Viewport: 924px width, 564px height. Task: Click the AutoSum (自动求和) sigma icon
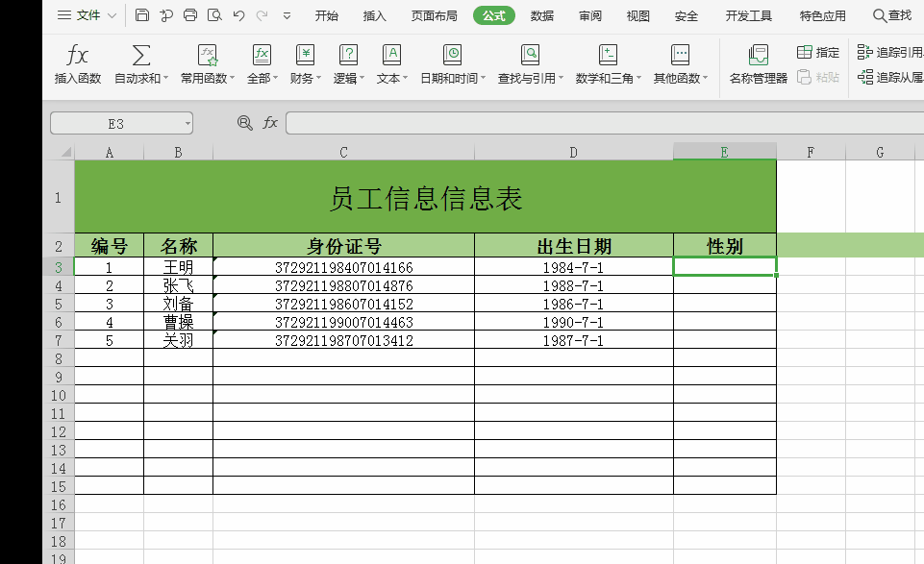pos(140,56)
